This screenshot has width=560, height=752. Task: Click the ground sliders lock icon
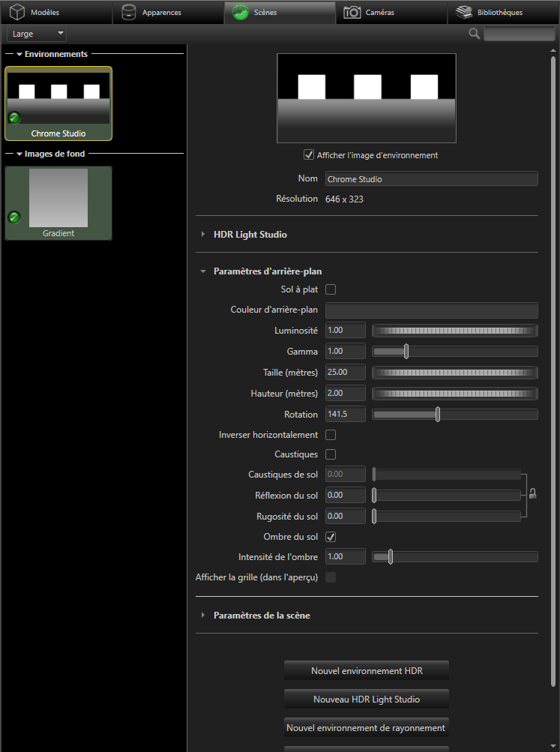tap(533, 493)
